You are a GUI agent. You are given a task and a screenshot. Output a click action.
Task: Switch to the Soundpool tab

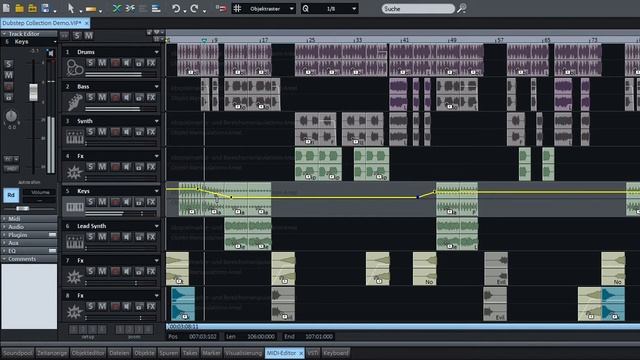18,353
